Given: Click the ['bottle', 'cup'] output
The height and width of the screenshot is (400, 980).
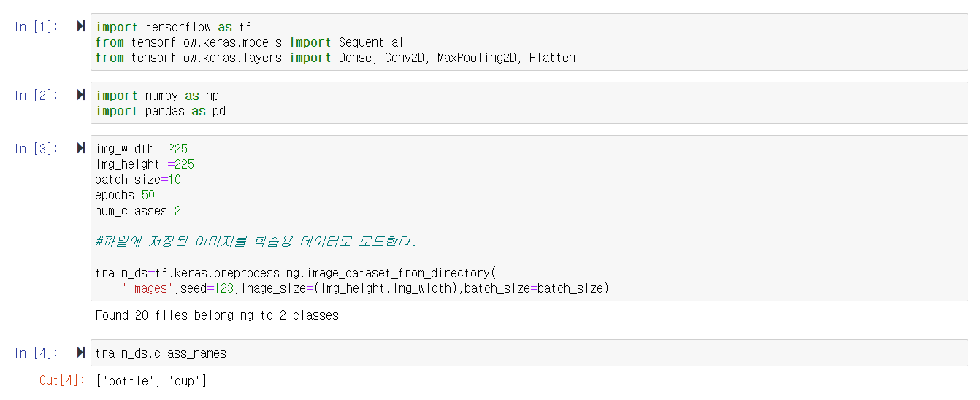Looking at the screenshot, I should tap(151, 381).
